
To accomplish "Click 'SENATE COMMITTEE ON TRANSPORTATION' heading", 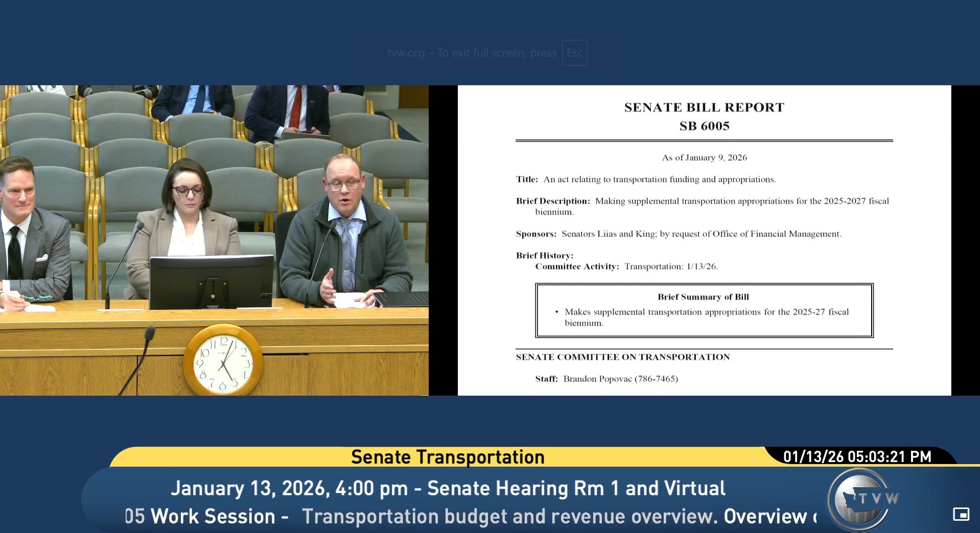I will 622,357.
